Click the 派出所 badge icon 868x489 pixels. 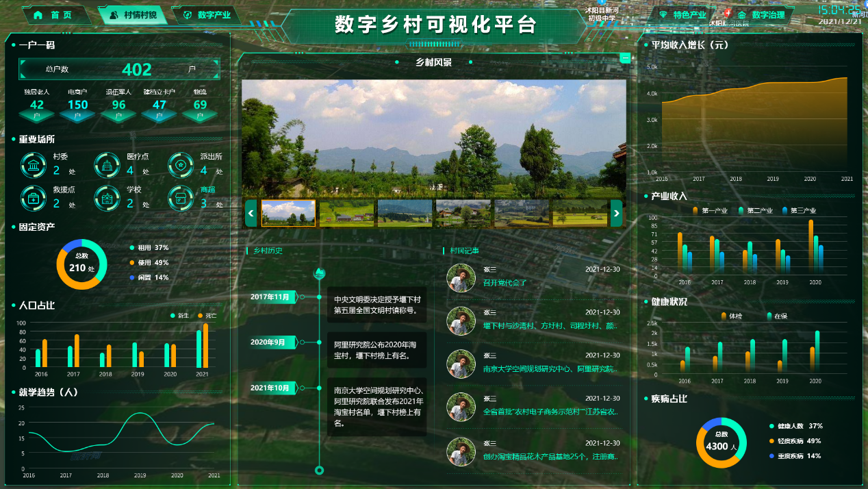pos(181,164)
